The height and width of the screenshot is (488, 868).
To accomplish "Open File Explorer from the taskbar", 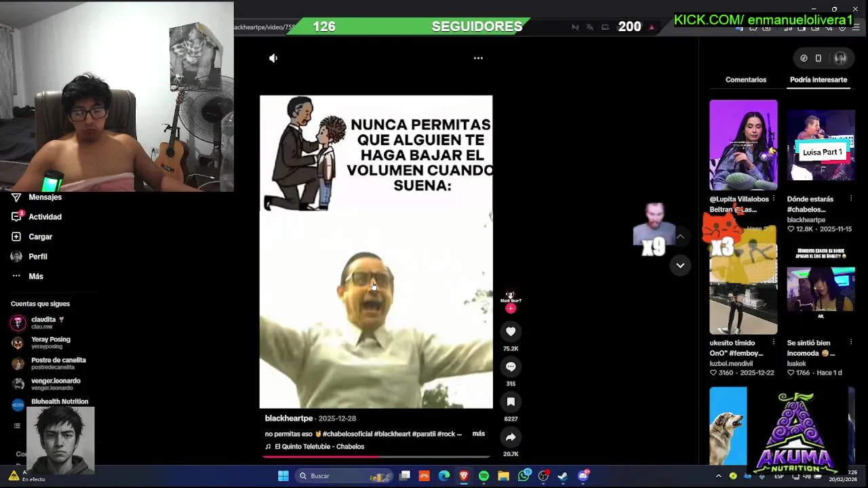I will click(x=503, y=476).
